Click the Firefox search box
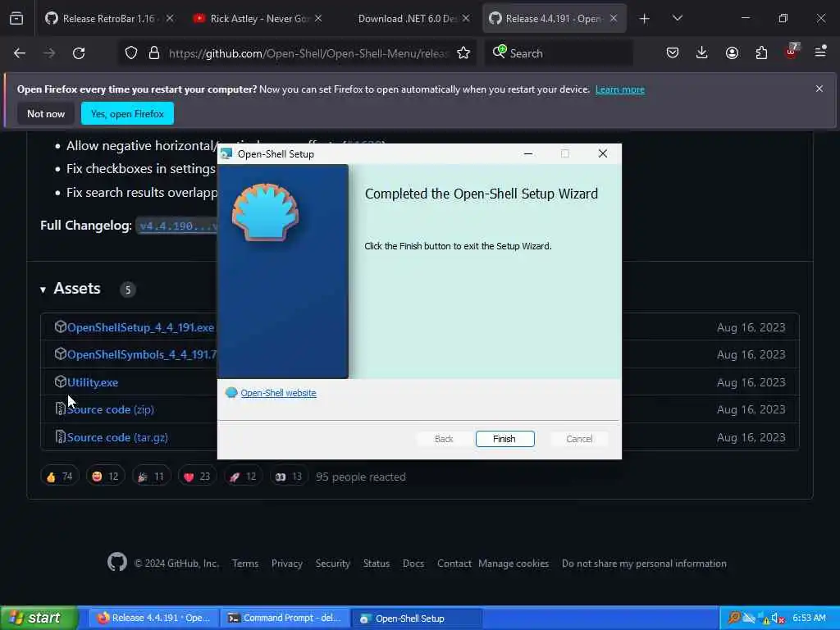The image size is (840, 630). tap(559, 53)
